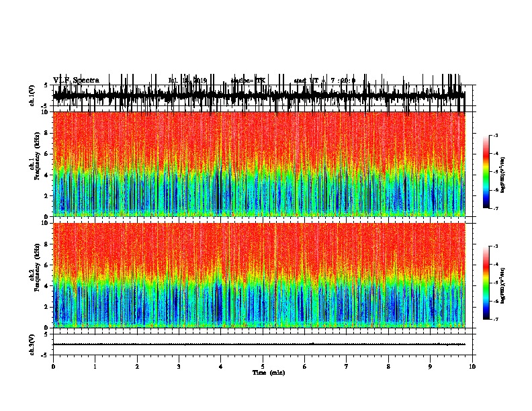Click time axis tick label '9'

pos(430,367)
